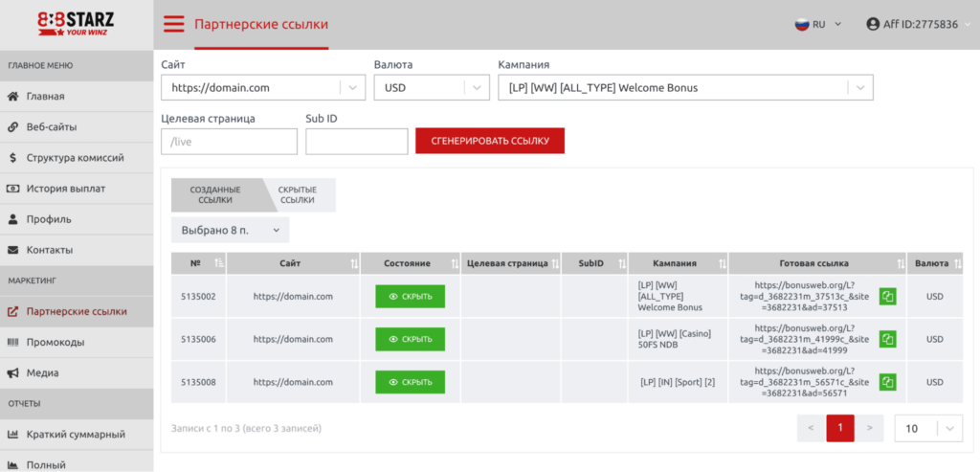Hide link 5135002 with Скрыть button
Image resolution: width=980 pixels, height=472 pixels.
[x=410, y=297]
